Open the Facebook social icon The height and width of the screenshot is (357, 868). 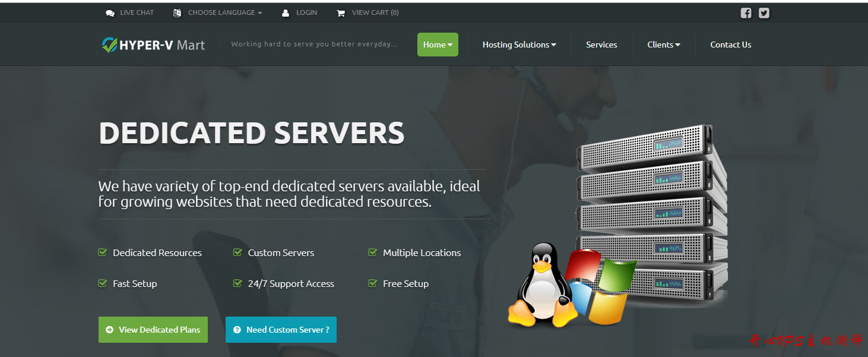pos(746,13)
